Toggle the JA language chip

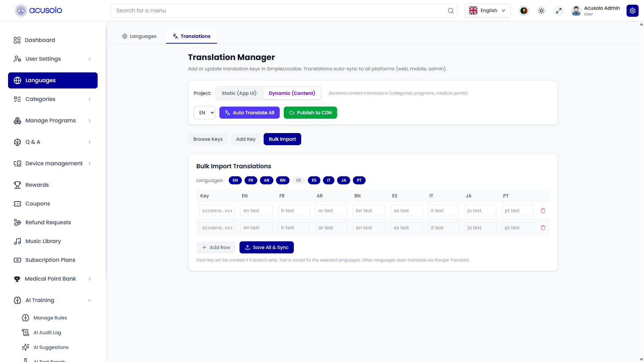point(344,180)
